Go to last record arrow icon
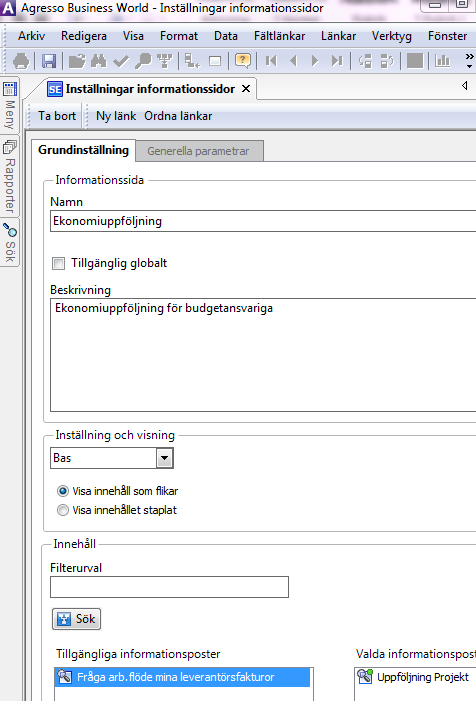Image resolution: width=476 pixels, height=701 pixels. (337, 60)
